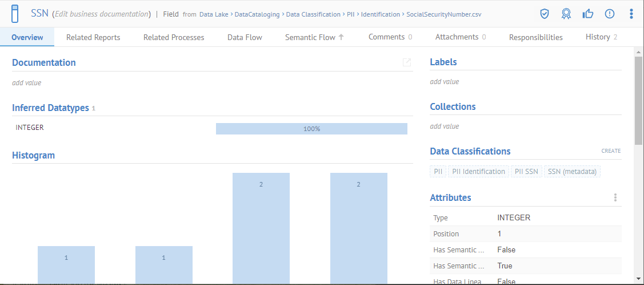Click 'Edit business documentation' next to SSN
This screenshot has width=644, height=285.
pyautogui.click(x=101, y=14)
